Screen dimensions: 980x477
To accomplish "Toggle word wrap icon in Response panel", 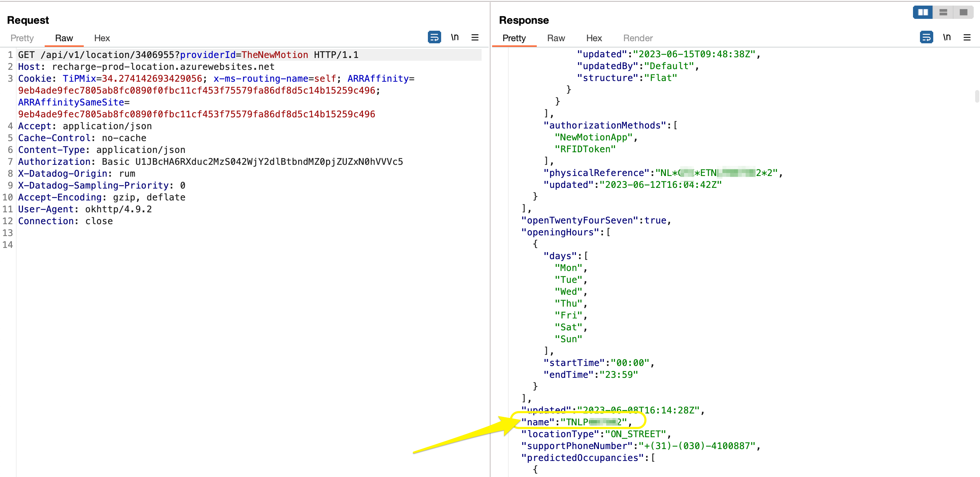I will tap(926, 37).
